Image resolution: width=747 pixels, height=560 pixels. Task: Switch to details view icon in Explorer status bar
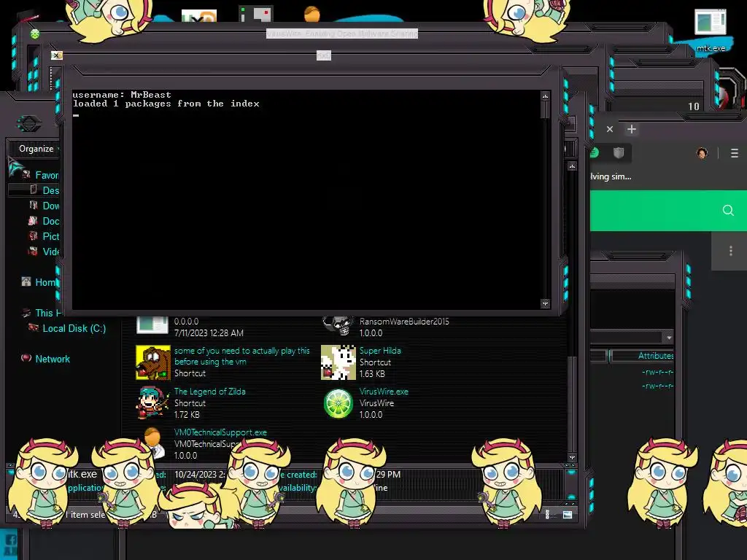point(547,514)
